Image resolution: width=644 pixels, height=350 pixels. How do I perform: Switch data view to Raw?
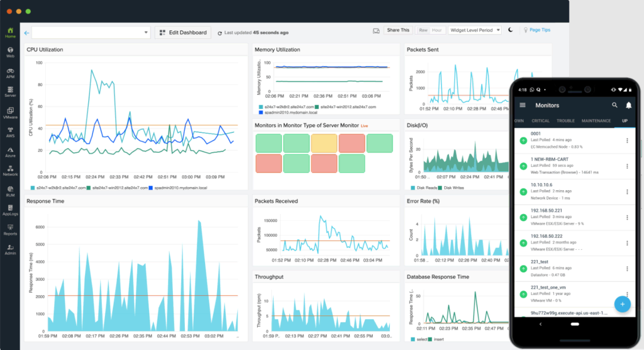(423, 30)
